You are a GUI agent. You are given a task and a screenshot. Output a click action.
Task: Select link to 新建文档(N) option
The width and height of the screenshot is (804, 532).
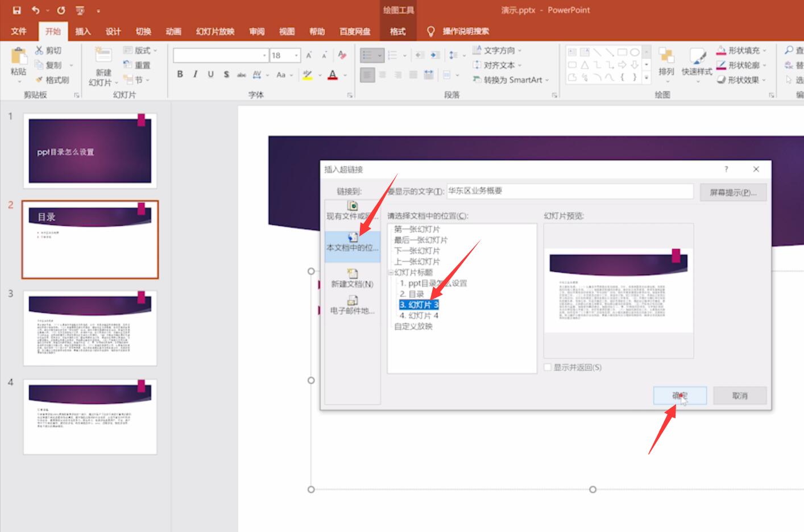pos(353,279)
